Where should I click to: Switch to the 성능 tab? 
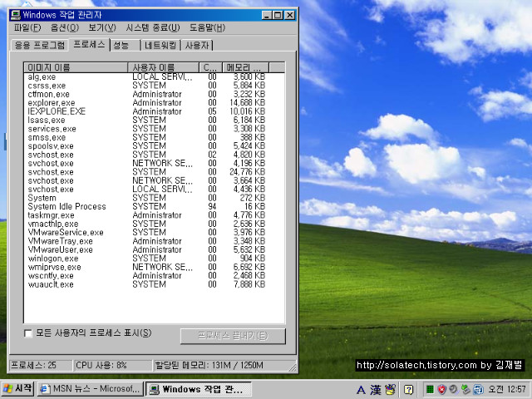pos(126,45)
